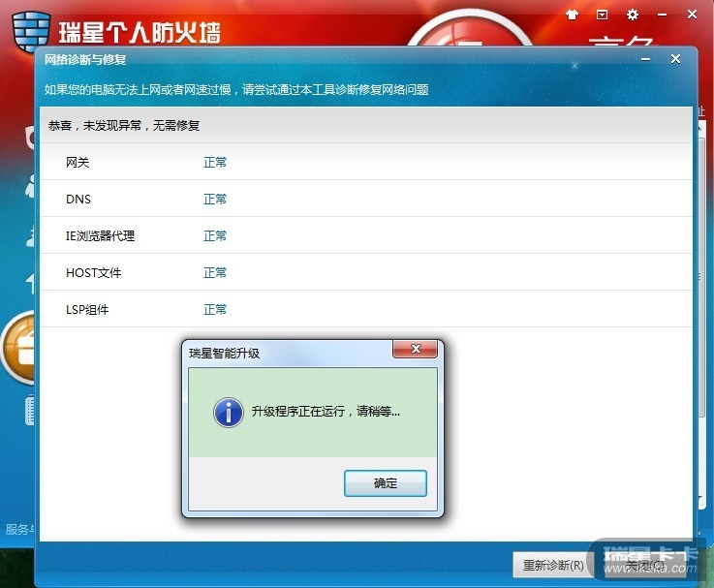Click the 正常 status for 网关
Screen dimensions: 714x588
pos(215,162)
